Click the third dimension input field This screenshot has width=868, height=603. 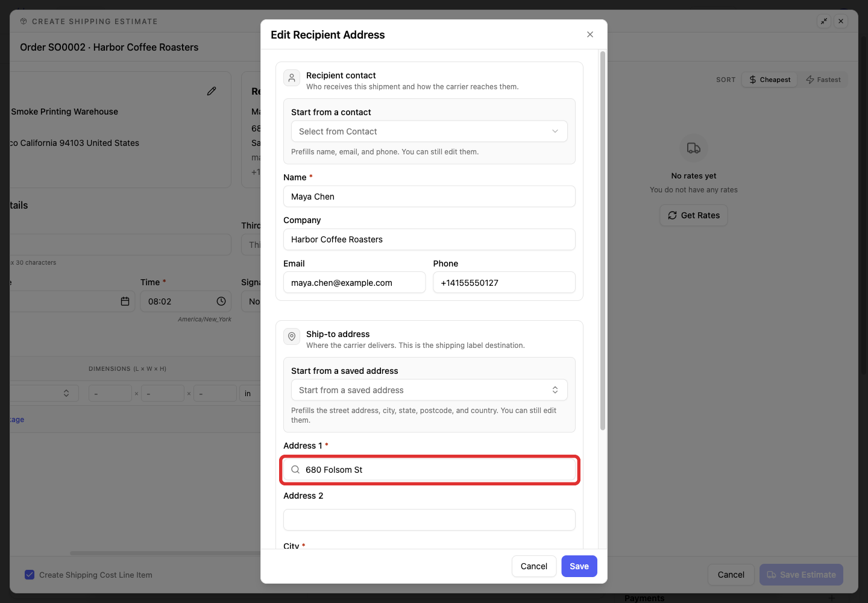coord(215,393)
